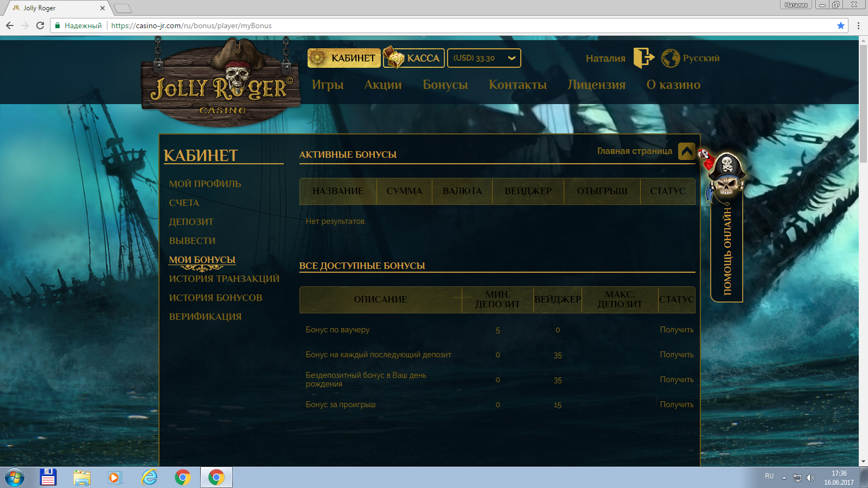Click Получить for Бонус по ваучеру
Screen dimensions: 868x488
676,330
